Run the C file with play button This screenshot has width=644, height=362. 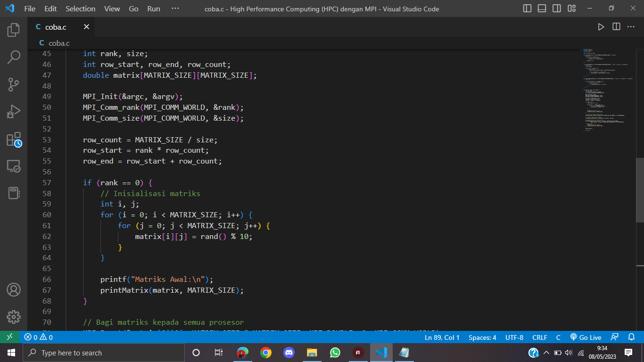[601, 27]
